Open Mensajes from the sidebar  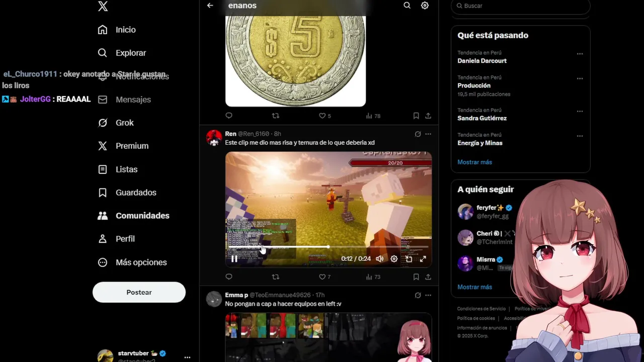(x=124, y=100)
